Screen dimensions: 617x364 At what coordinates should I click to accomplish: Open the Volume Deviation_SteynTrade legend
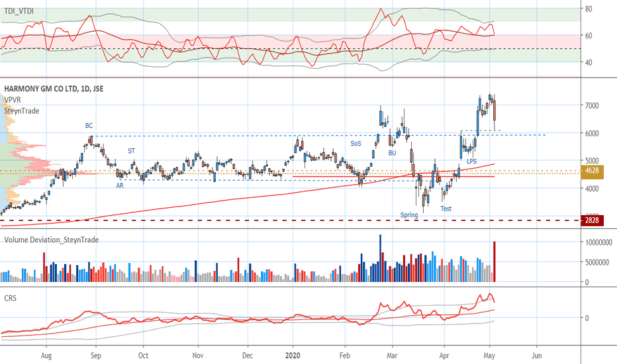tap(51, 240)
